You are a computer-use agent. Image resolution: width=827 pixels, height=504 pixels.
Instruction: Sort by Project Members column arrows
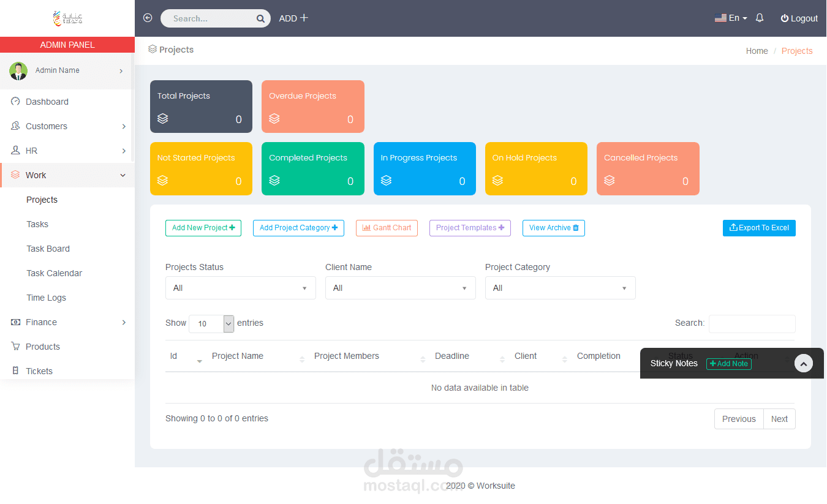pos(423,359)
